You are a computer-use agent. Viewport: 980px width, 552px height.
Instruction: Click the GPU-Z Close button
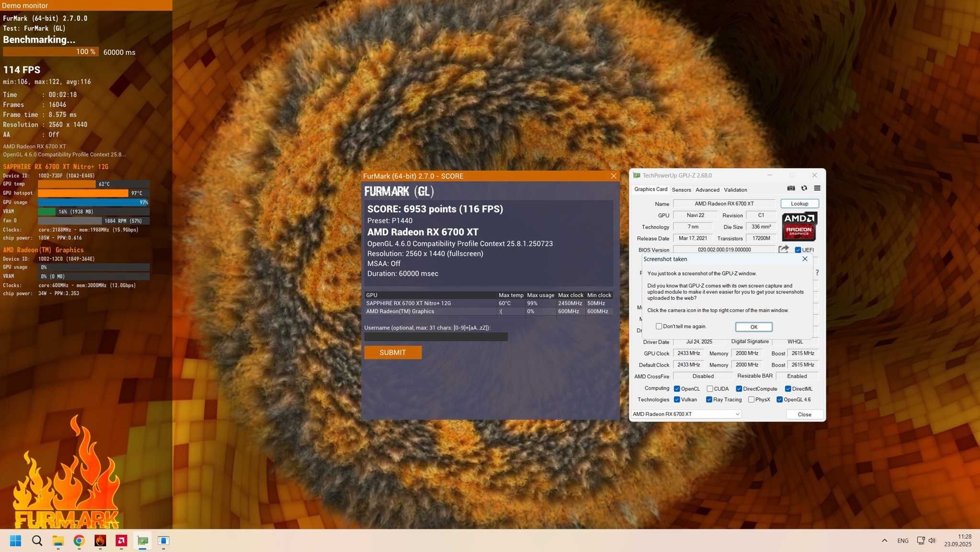804,414
